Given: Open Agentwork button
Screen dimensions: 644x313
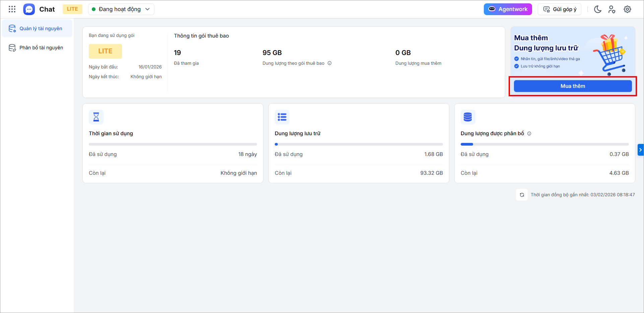Looking at the screenshot, I should coord(508,9).
